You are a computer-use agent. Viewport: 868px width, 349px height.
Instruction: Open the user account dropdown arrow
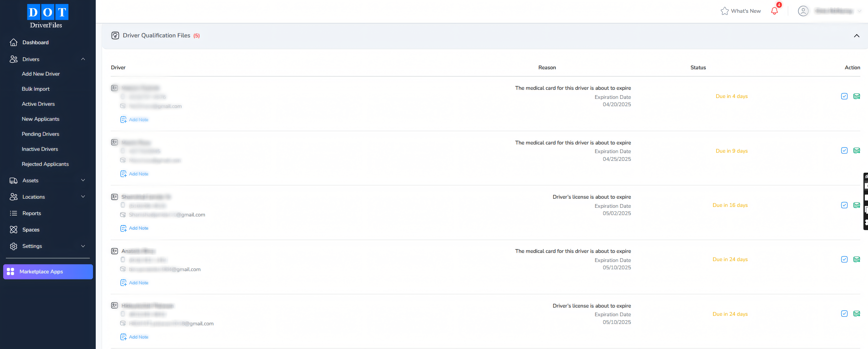click(x=860, y=11)
